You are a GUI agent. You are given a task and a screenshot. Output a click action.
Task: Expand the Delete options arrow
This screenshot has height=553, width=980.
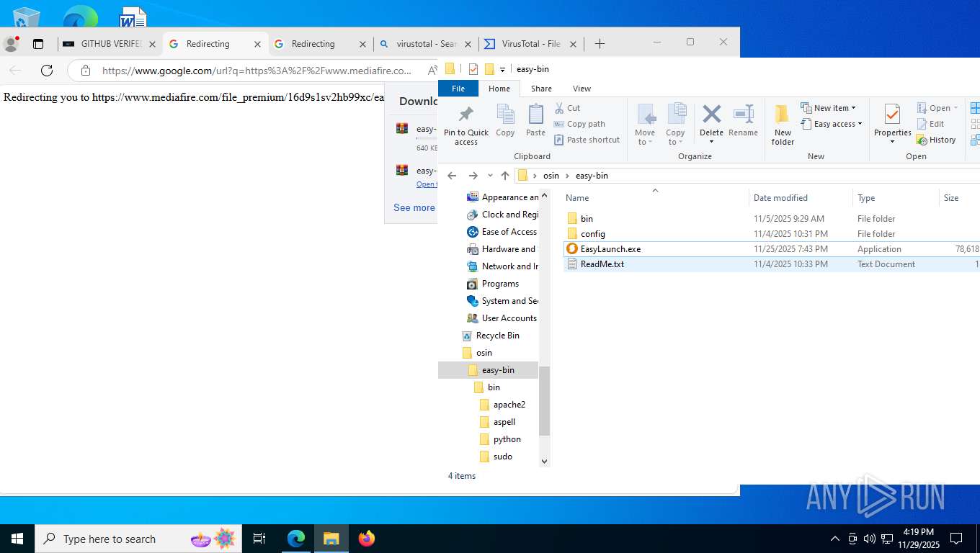(x=711, y=142)
